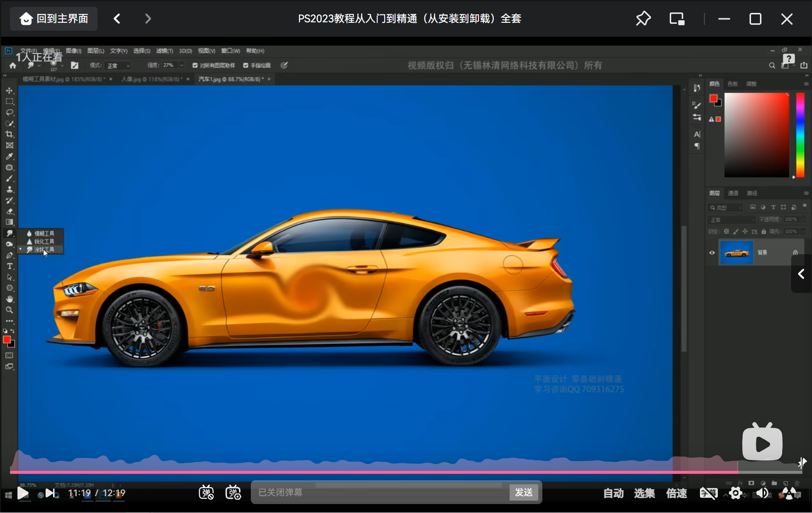Select the Quick Selection tool
The width and height of the screenshot is (812, 513).
[9, 123]
